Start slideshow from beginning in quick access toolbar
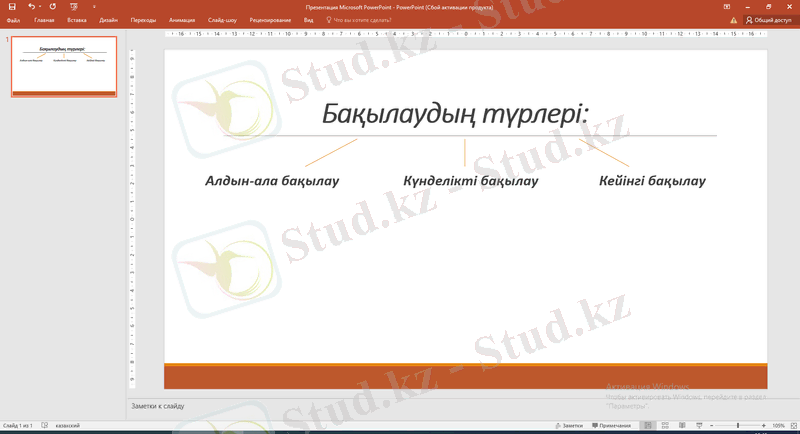This screenshot has width=800, height=434. pyautogui.click(x=74, y=7)
